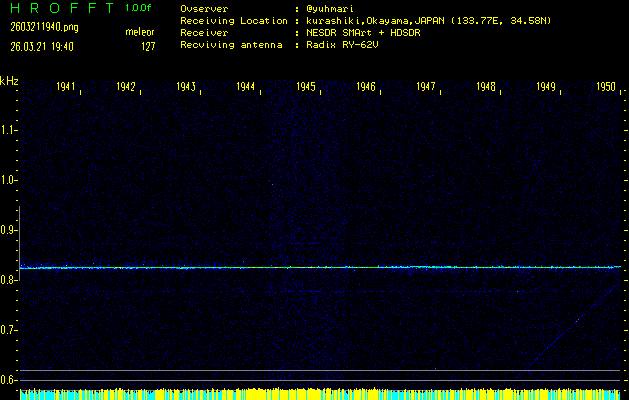Pick the 1947 time tick label
629x400 pixels.
click(x=426, y=87)
